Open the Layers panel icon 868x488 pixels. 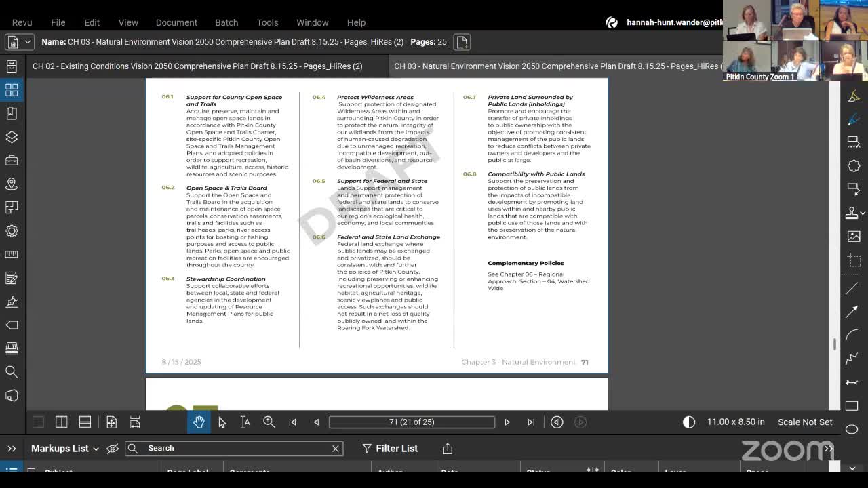click(x=12, y=137)
